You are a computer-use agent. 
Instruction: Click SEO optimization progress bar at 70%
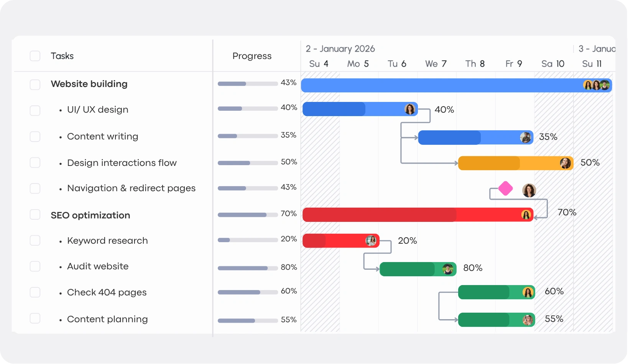[x=248, y=215]
